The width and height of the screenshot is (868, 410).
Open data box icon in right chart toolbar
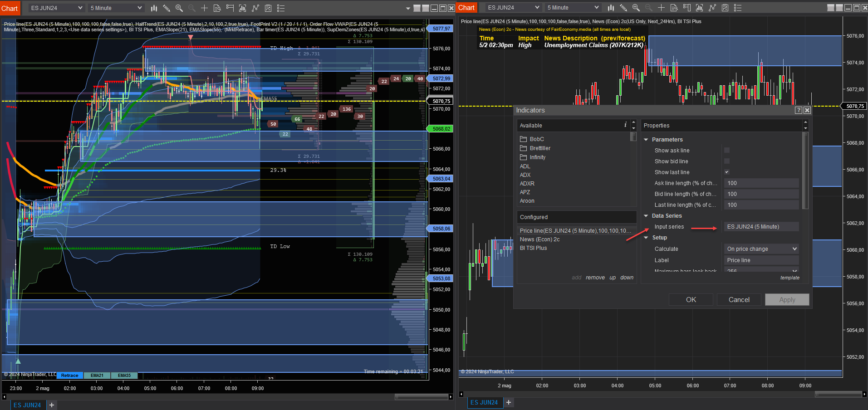coord(674,8)
